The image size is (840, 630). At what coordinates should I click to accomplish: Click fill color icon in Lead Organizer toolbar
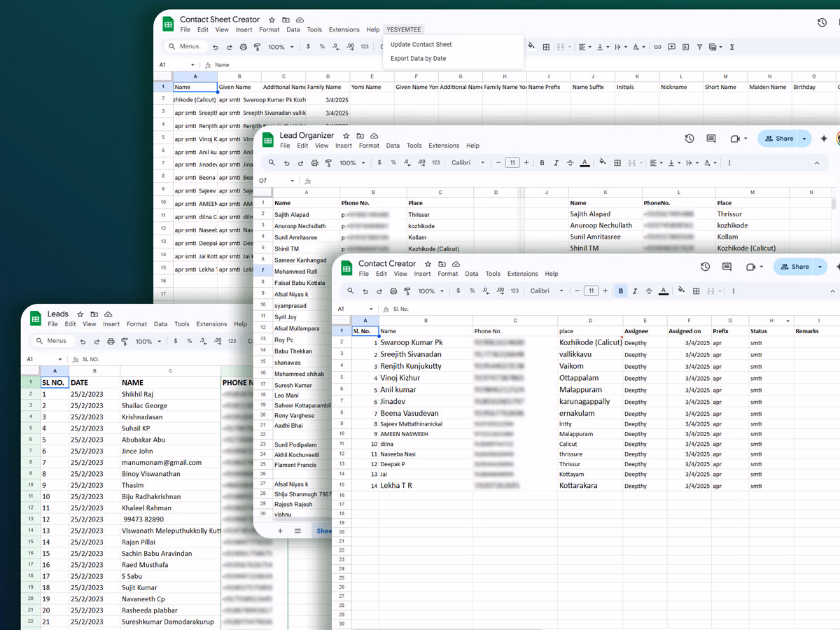(x=602, y=163)
